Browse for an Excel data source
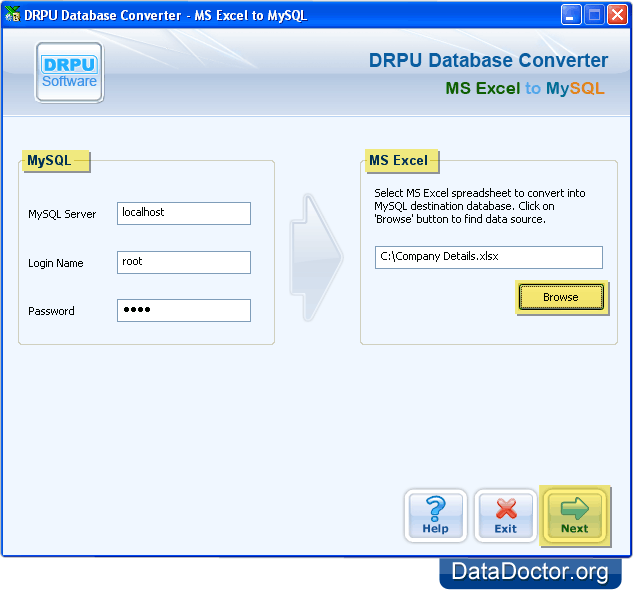 click(x=561, y=297)
